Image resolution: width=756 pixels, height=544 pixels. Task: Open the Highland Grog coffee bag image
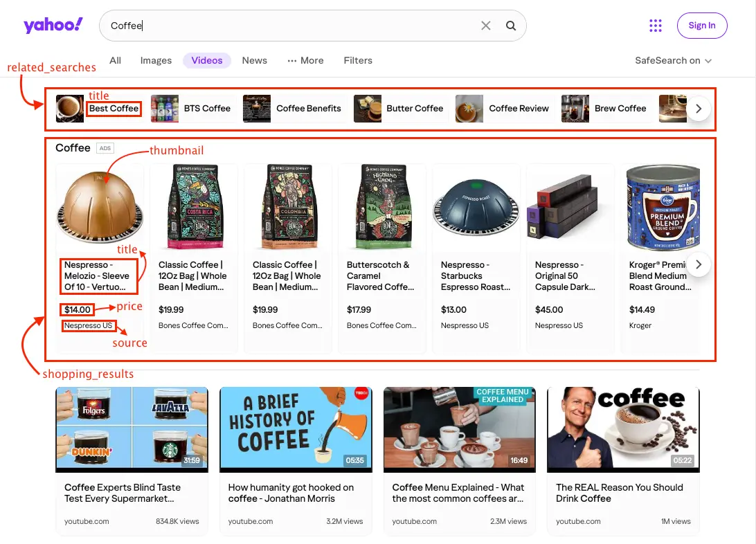coord(382,207)
